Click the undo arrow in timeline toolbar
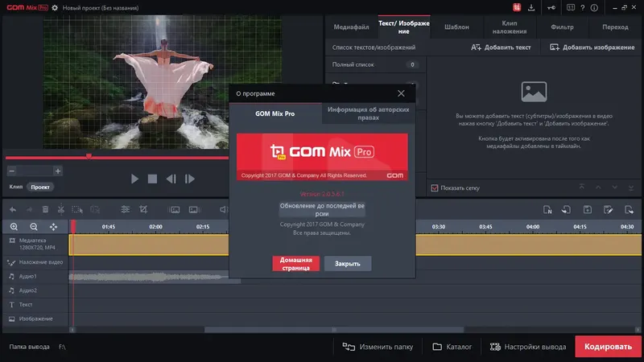644x362 pixels. 13,210
